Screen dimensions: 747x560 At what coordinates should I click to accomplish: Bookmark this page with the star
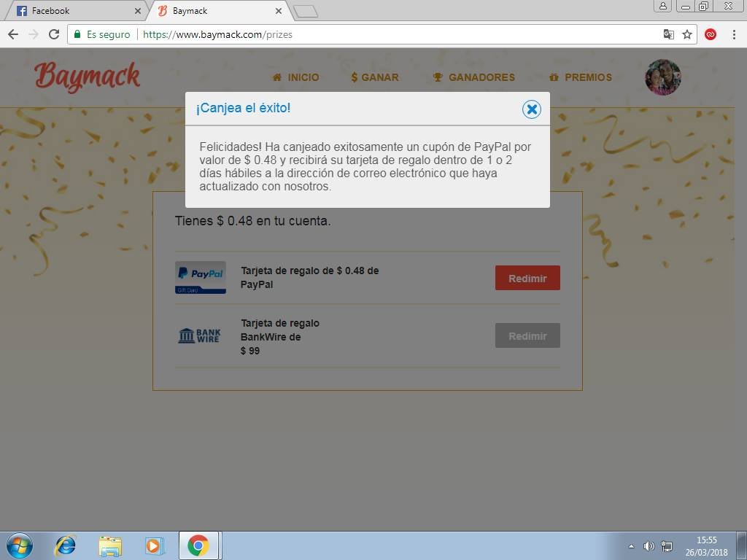687,34
